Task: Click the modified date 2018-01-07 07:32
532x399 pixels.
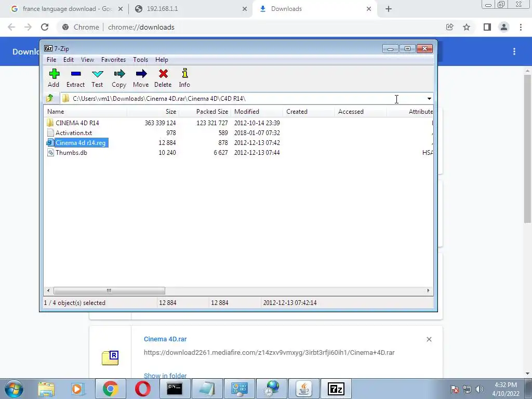Action: pos(257,132)
